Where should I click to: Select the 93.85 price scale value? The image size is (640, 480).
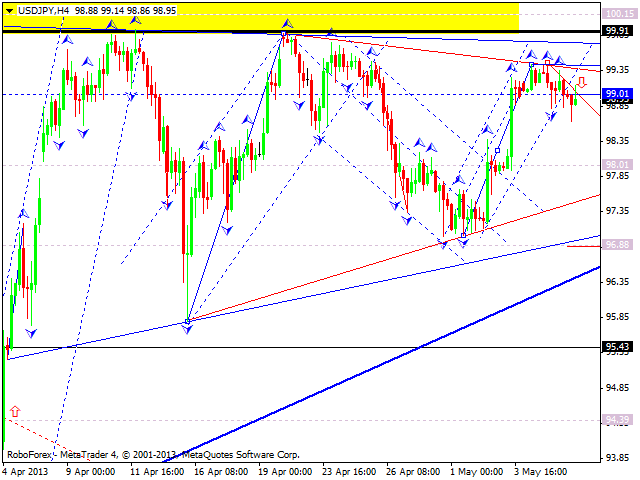pos(617,458)
